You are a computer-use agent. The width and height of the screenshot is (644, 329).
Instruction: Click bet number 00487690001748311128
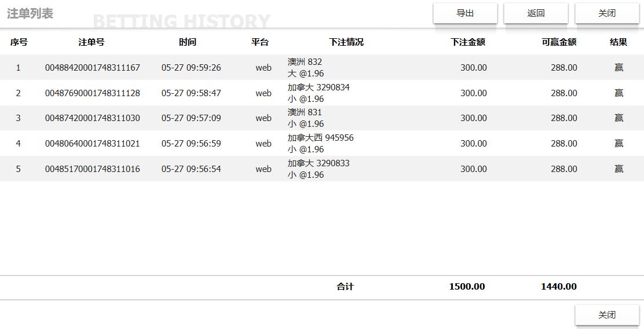point(93,93)
